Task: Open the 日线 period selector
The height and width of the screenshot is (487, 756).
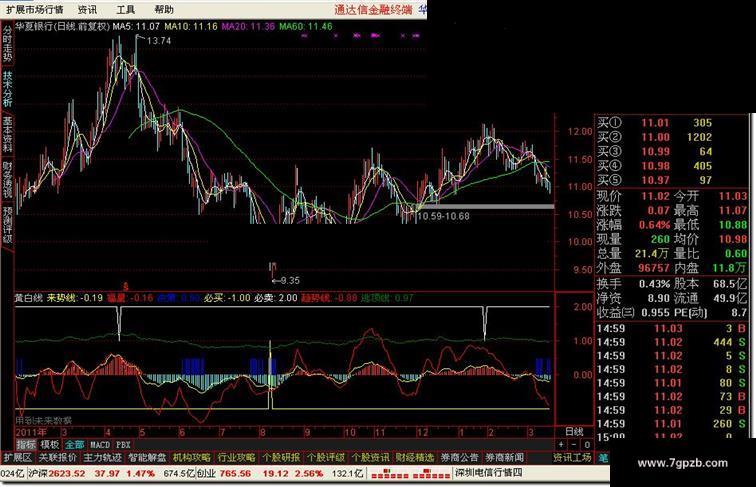Action: [x=574, y=432]
